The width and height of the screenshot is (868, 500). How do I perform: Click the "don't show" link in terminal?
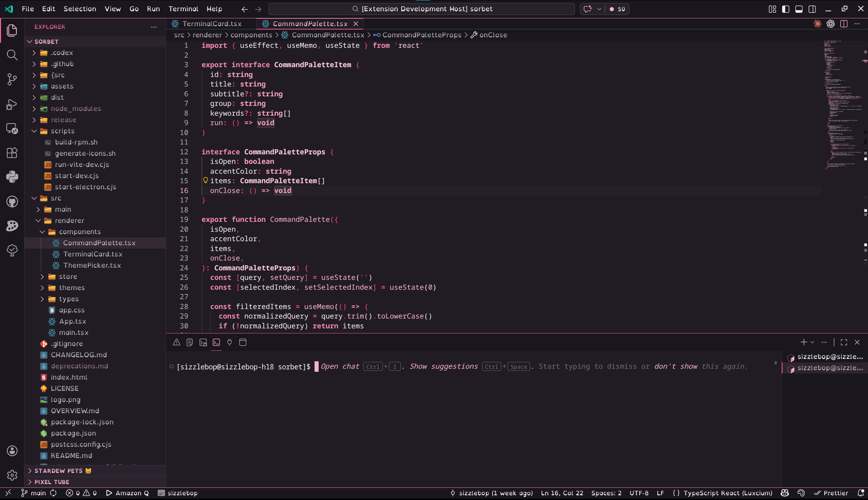pyautogui.click(x=675, y=366)
